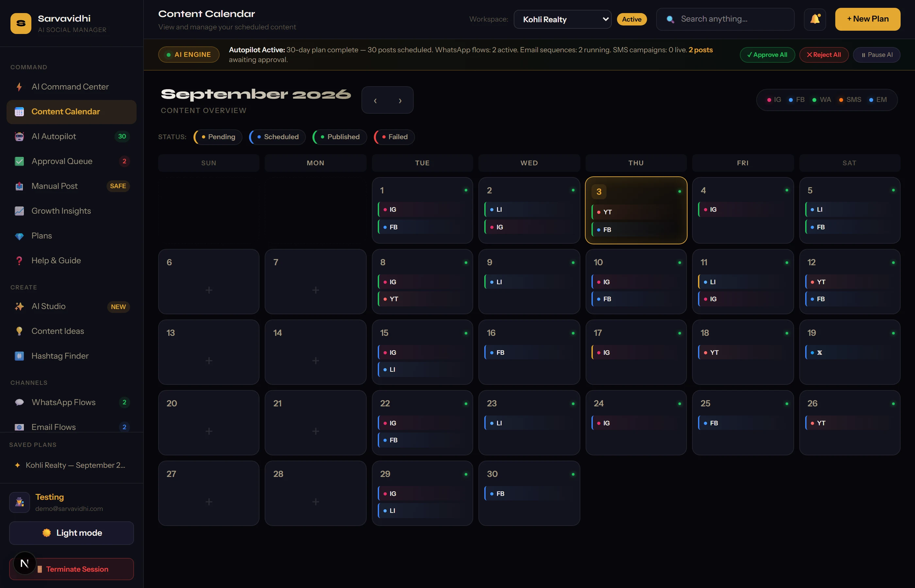Open the IG post on September 24
Screen dimensions: 915x588
point(636,423)
